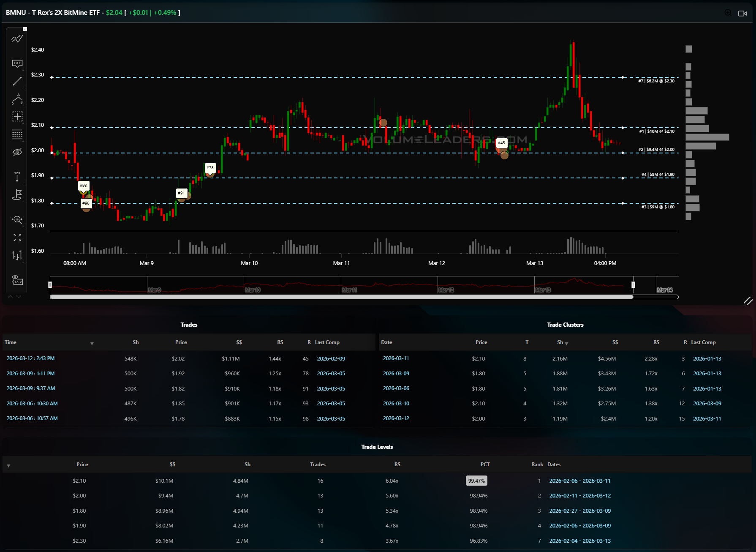
Task: Open cluster date 2026-03-11
Action: [396, 358]
